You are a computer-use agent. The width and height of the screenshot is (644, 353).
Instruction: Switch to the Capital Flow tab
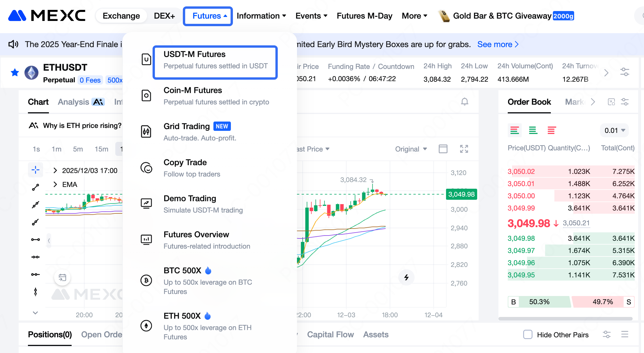[330, 334]
